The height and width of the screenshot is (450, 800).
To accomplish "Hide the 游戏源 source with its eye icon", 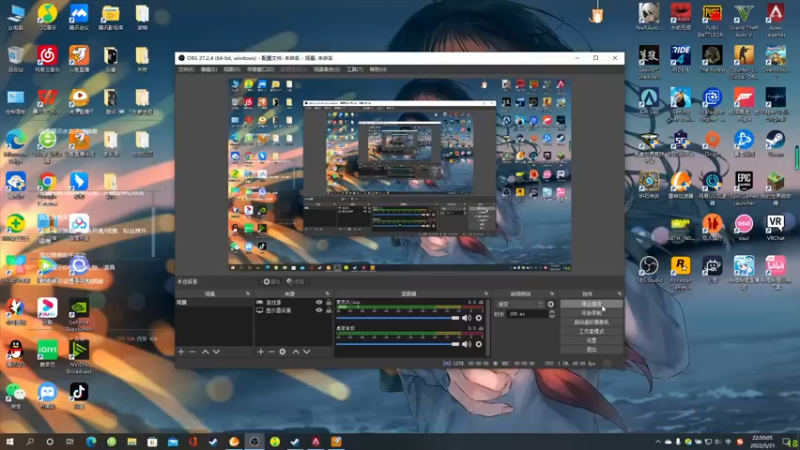I will (319, 303).
